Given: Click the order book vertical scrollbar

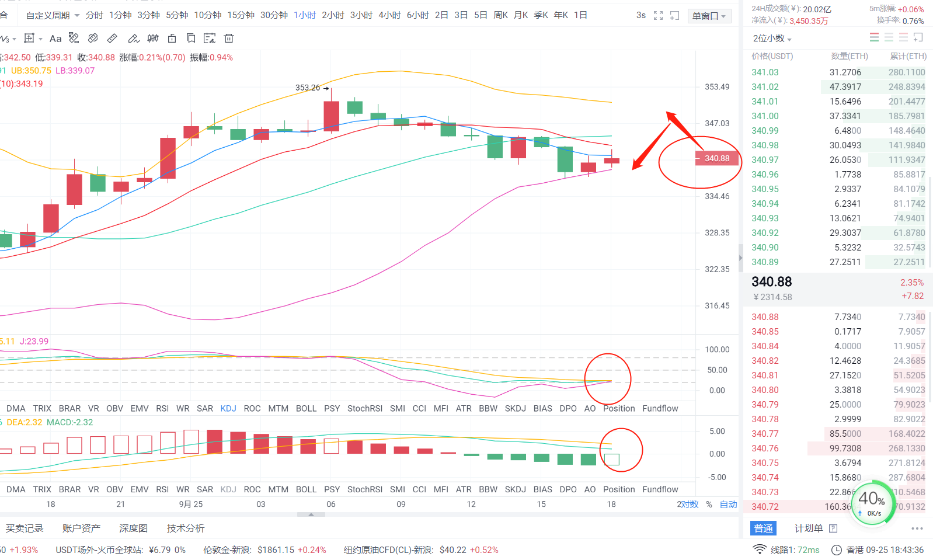Looking at the screenshot, I should tap(930, 222).
